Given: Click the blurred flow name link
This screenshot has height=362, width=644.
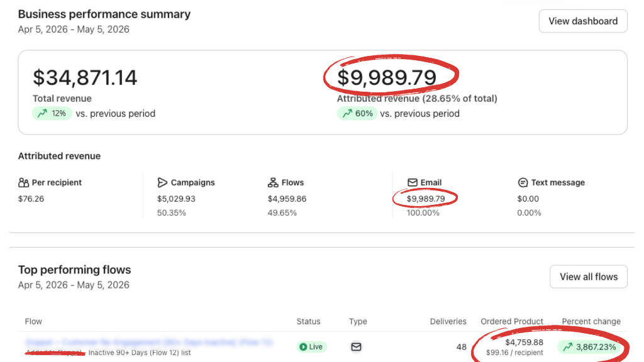Looking at the screenshot, I should pyautogui.click(x=148, y=342).
